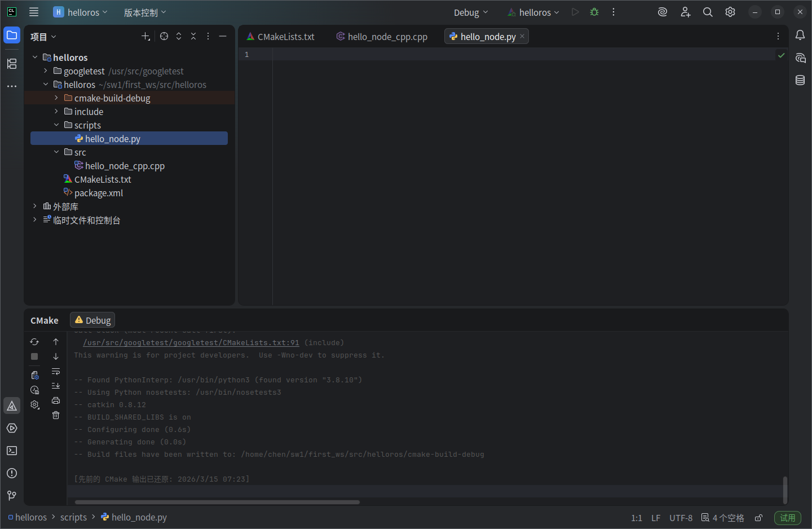The image size is (812, 529).
Task: Print CMake output icon
Action: coord(56,400)
